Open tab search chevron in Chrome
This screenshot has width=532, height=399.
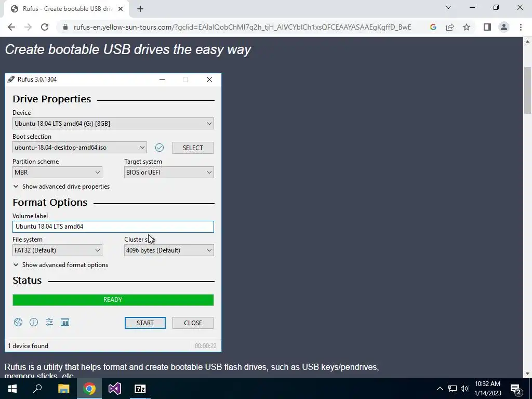[x=448, y=7]
